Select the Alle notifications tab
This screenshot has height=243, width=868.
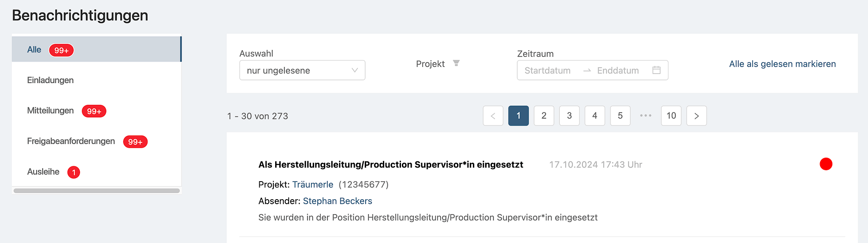34,50
